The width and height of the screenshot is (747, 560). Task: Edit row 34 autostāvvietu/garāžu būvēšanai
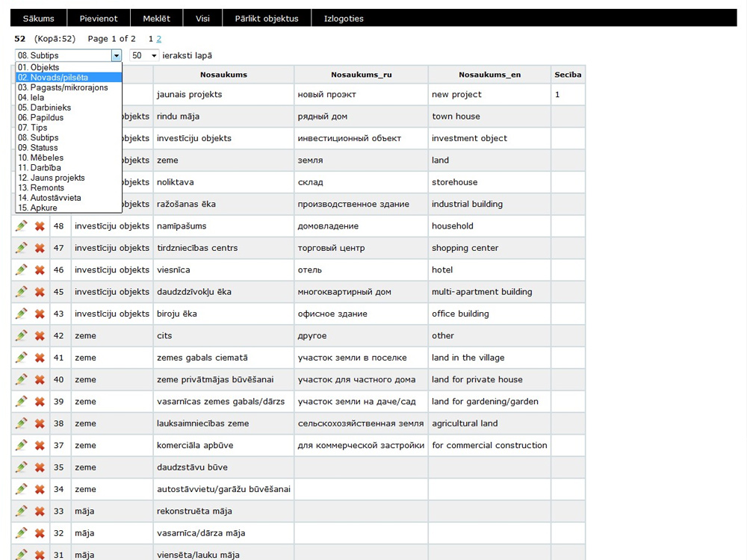22,488
